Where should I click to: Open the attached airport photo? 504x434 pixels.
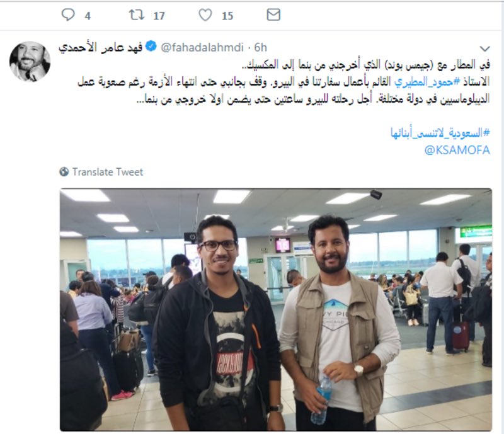pos(276,309)
